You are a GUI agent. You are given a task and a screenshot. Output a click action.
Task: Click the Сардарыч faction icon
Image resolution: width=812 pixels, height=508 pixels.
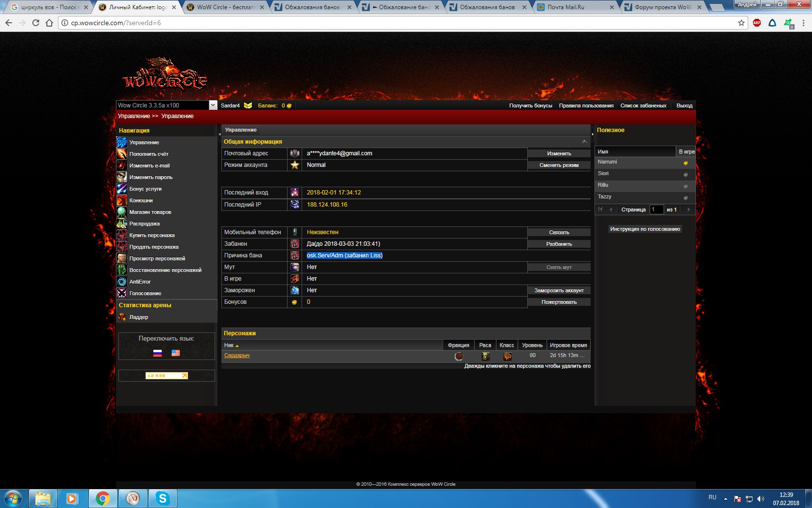[459, 356]
